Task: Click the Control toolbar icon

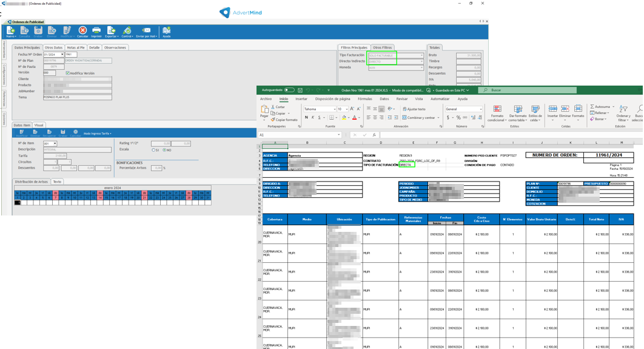Action: coord(127,31)
